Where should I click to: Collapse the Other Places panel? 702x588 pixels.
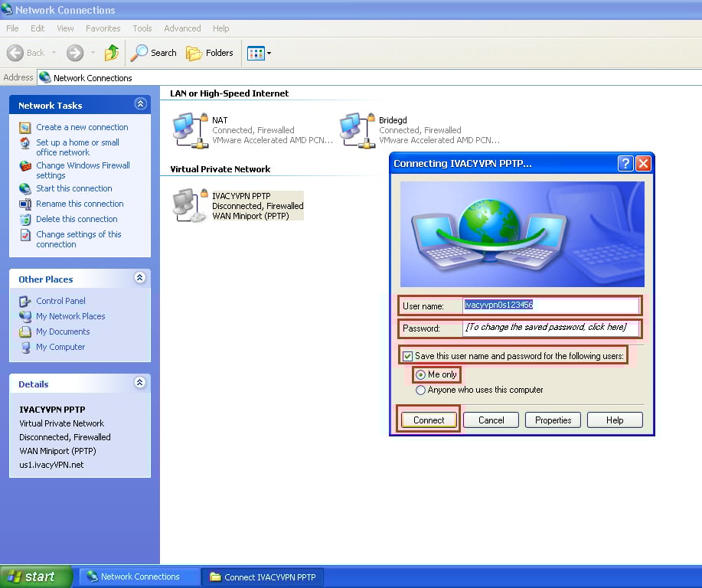tap(140, 278)
